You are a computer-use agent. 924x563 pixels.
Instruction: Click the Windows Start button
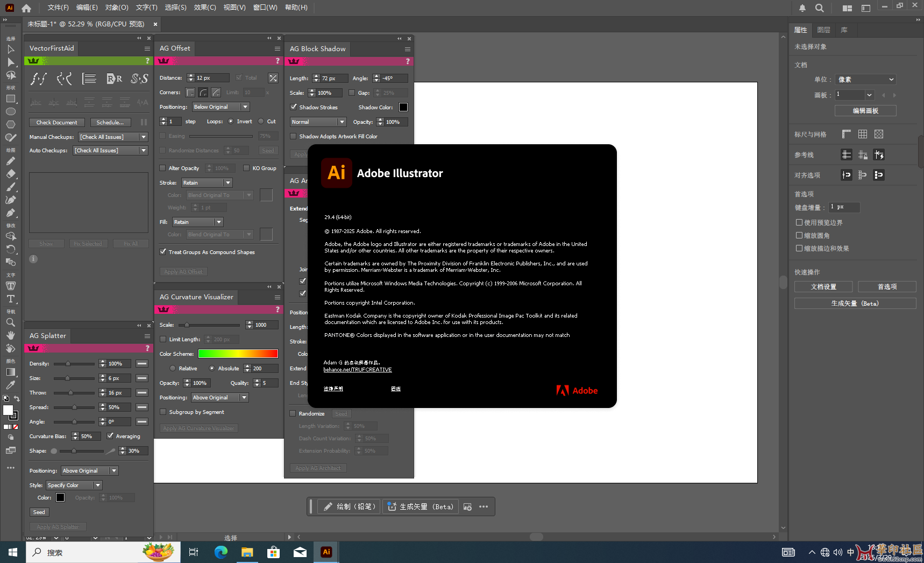coord(13,552)
